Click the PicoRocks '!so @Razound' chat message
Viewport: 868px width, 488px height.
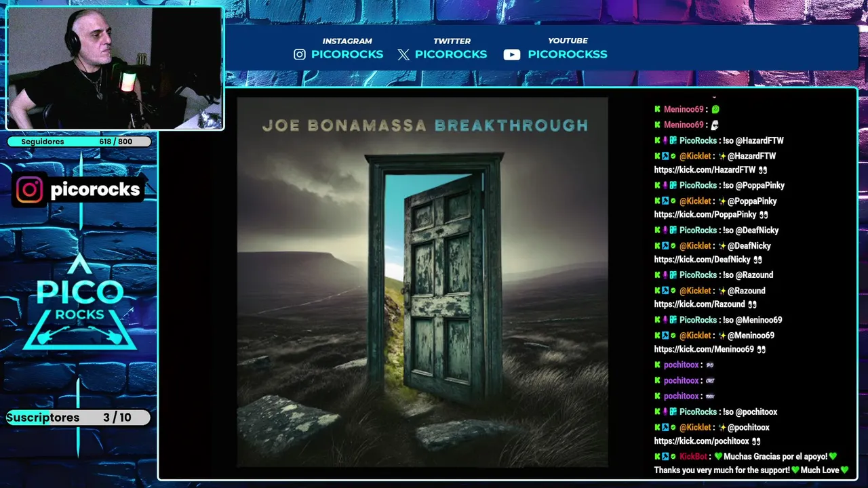[x=713, y=275]
